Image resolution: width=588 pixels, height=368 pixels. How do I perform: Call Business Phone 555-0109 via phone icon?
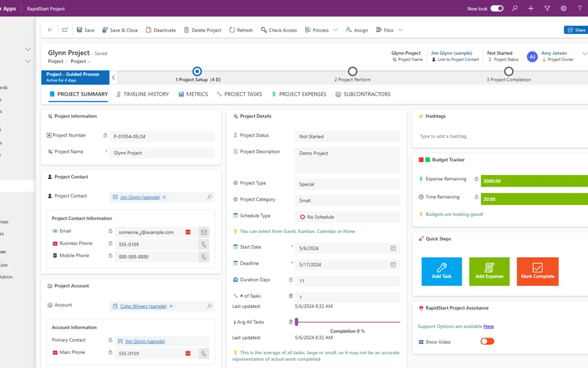(x=204, y=244)
